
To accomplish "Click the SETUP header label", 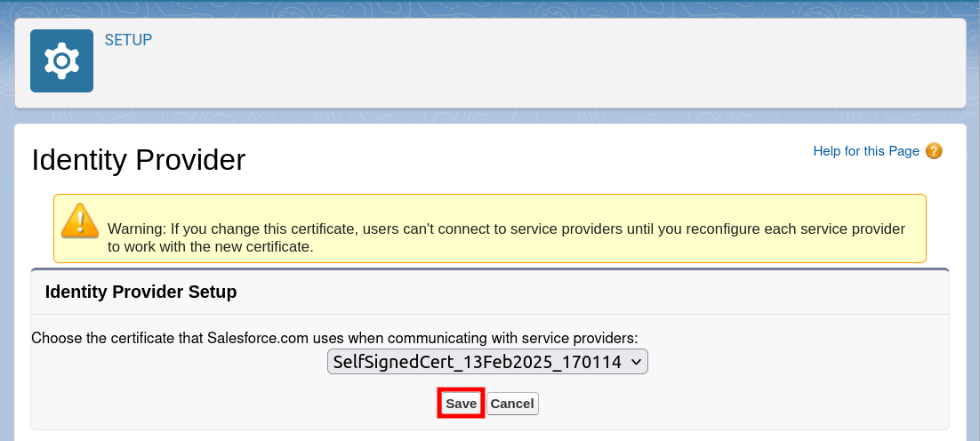I will (x=128, y=40).
